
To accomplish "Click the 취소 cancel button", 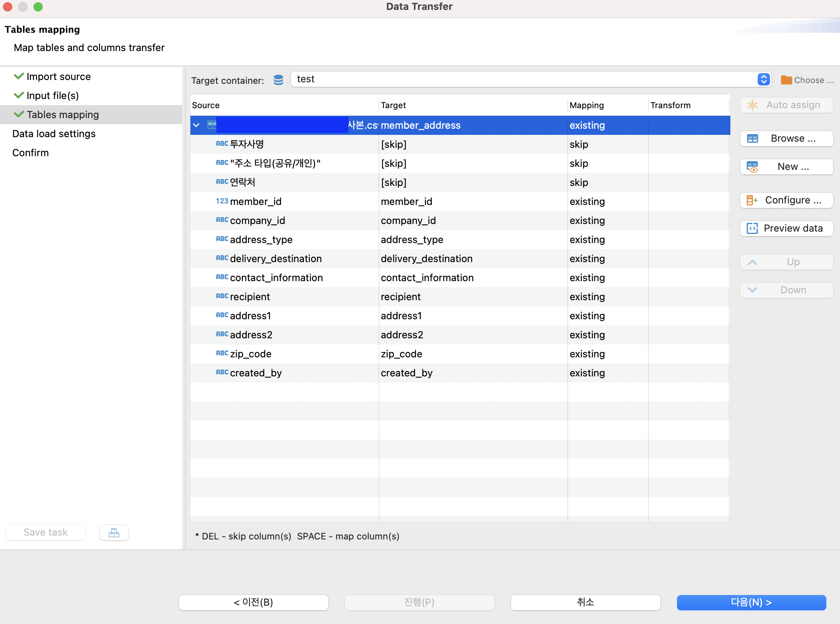I will [x=585, y=602].
